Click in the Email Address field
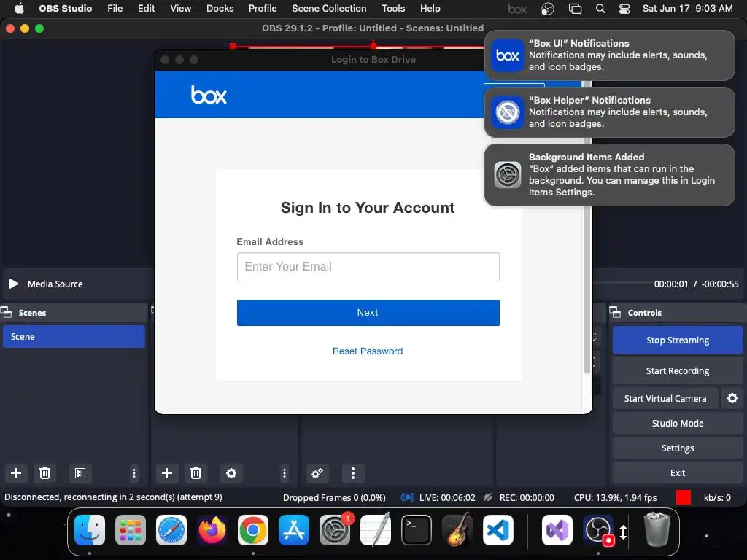Viewport: 747px width, 560px height. [368, 267]
